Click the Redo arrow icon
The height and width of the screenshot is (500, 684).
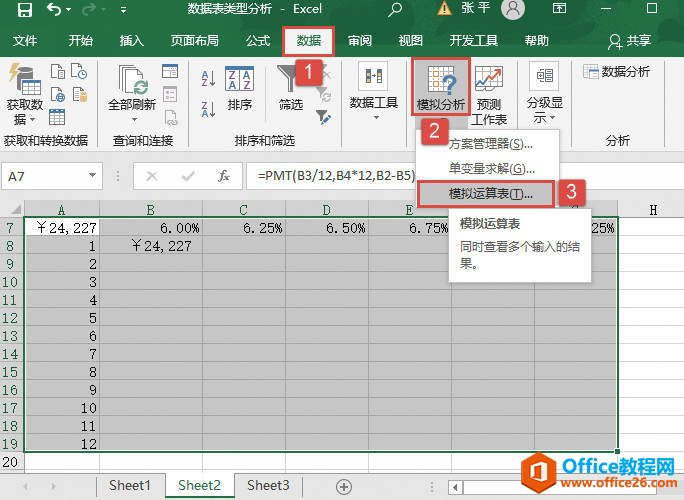point(89,9)
